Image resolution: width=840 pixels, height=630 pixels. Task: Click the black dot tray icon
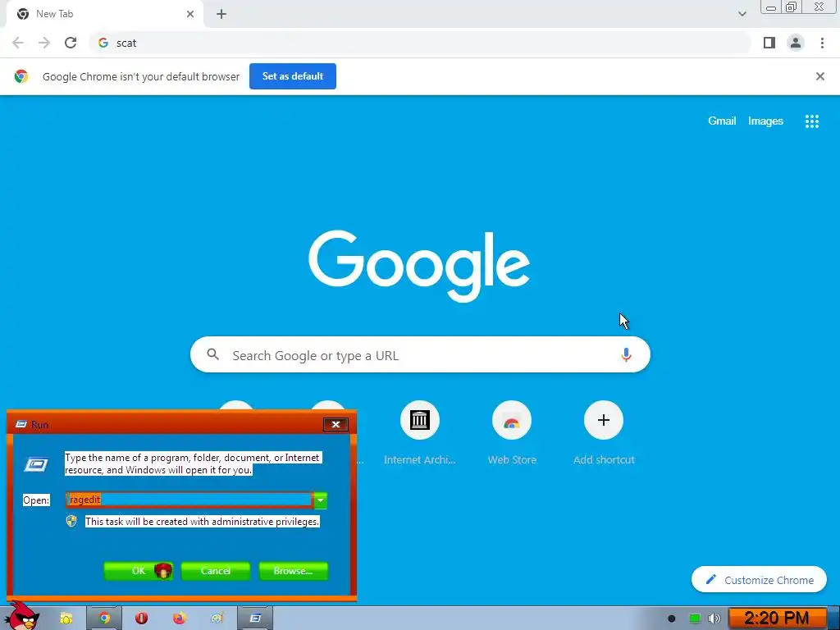pos(671,619)
